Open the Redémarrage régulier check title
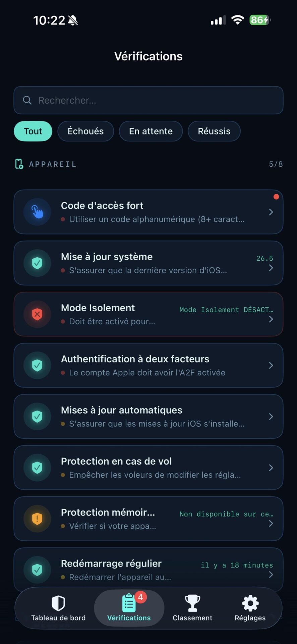This screenshot has height=644, width=297. click(x=111, y=563)
